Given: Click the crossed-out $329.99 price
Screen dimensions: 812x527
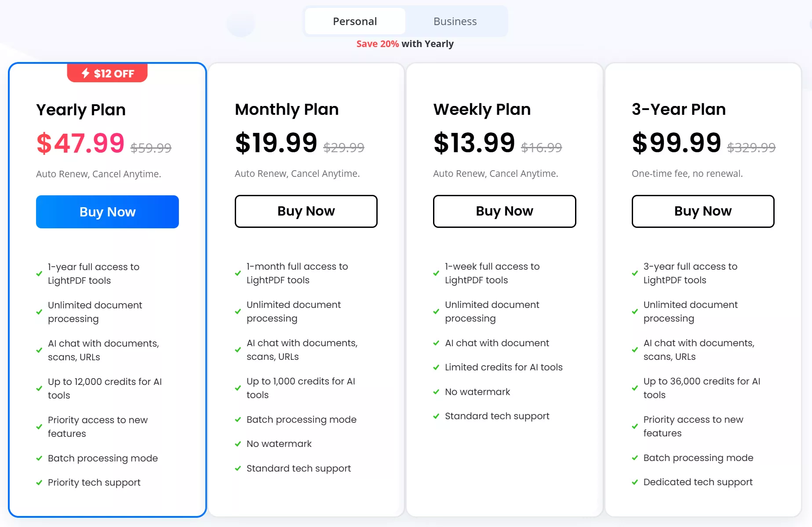Looking at the screenshot, I should pos(750,148).
